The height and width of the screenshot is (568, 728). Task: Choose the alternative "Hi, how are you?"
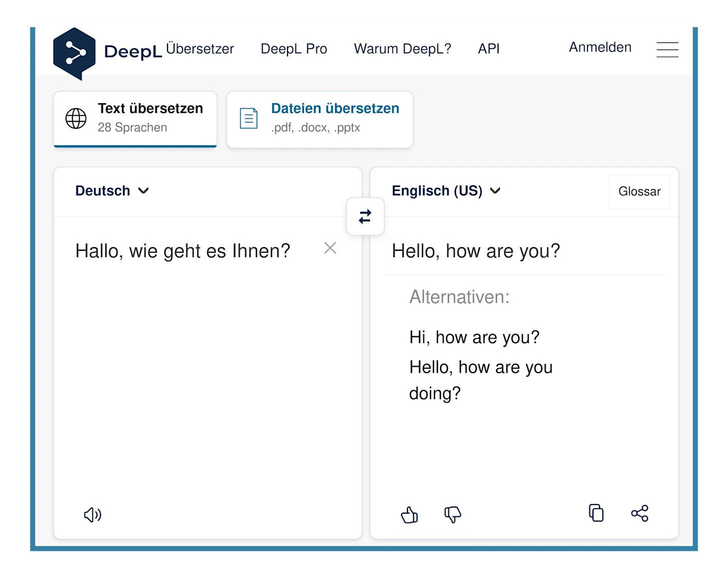[474, 337]
